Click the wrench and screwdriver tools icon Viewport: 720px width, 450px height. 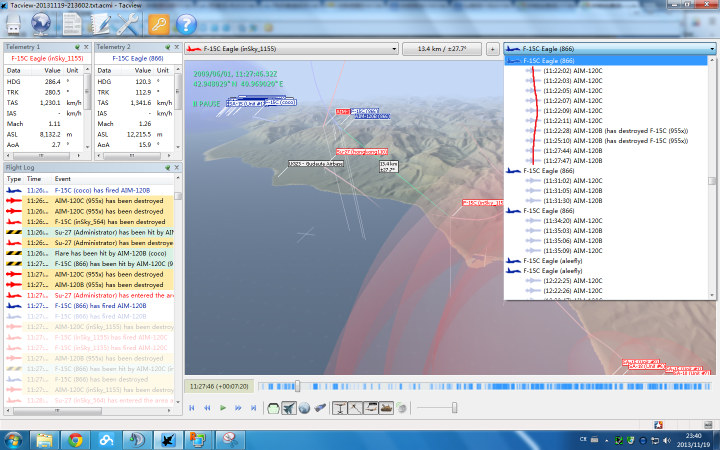(x=128, y=22)
